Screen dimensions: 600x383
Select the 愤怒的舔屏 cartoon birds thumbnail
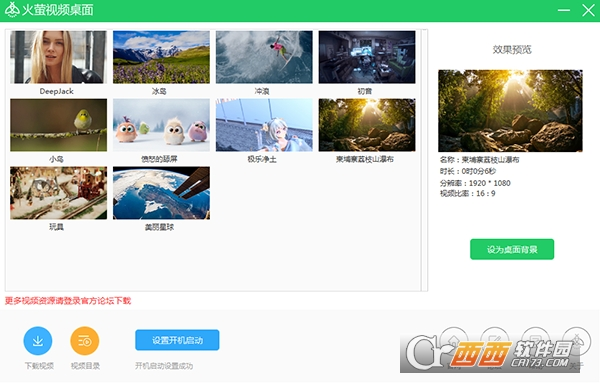tap(161, 125)
